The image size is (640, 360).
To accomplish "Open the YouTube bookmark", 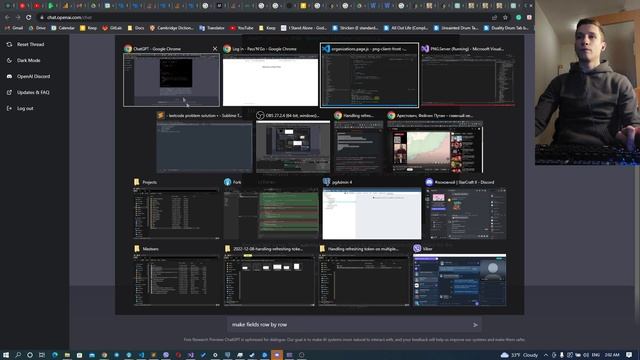I will click(x=242, y=28).
